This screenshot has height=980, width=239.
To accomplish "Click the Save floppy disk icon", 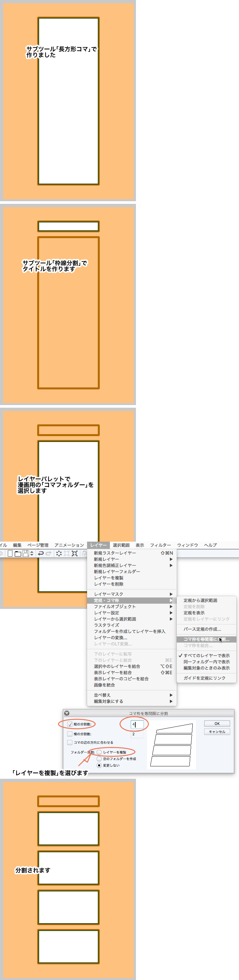I will click(x=25, y=553).
